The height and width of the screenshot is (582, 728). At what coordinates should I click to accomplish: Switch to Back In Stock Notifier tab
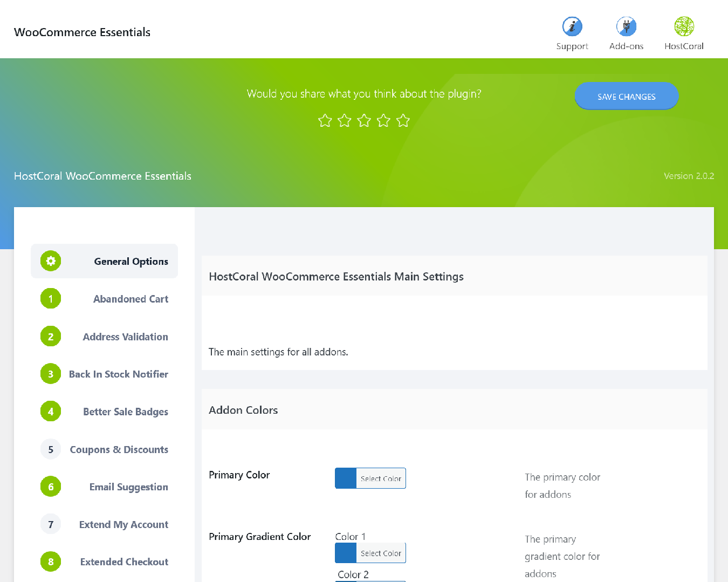(119, 374)
